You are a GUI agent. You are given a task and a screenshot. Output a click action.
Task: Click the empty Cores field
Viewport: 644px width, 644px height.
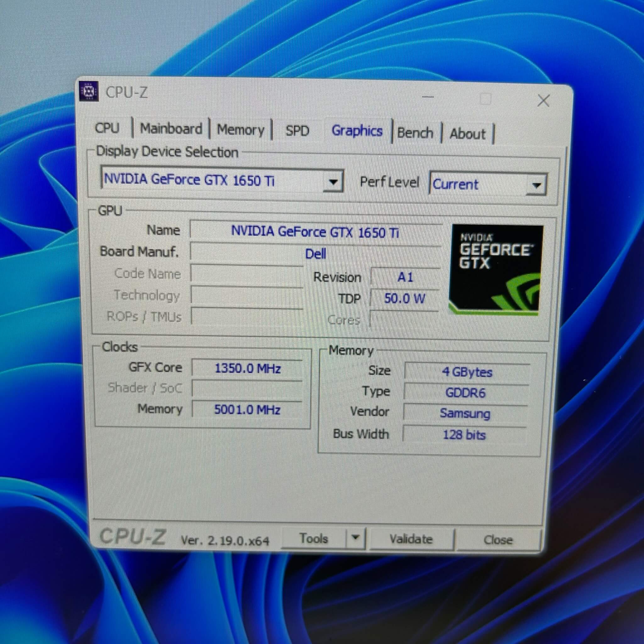pyautogui.click(x=404, y=320)
